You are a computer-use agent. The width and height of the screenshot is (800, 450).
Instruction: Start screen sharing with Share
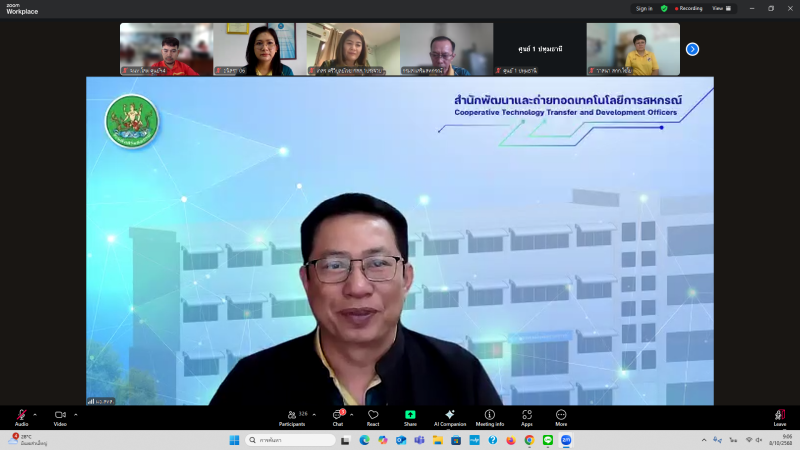point(410,415)
